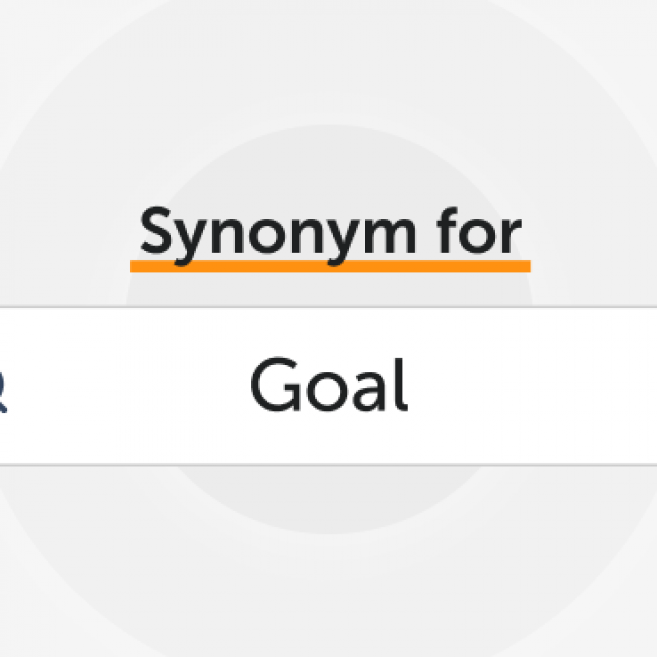The width and height of the screenshot is (657, 657).
Task: Focus the search field right of Goal
Action: coord(520,386)
